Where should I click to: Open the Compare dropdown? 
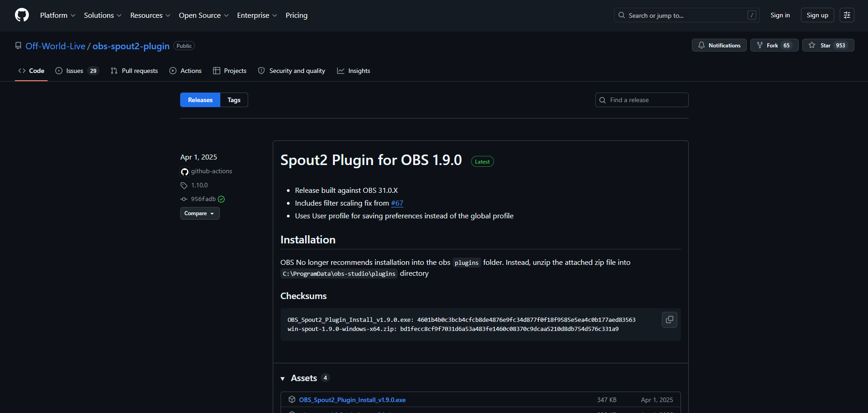point(200,213)
